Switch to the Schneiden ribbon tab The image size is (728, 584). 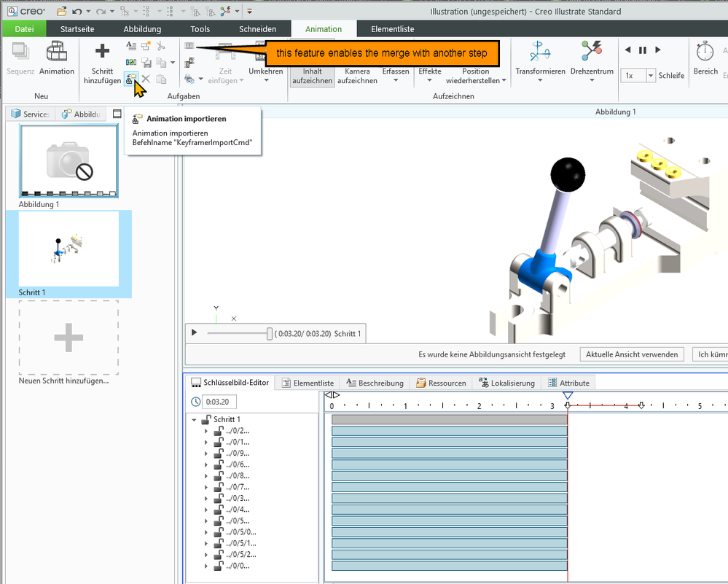(257, 29)
